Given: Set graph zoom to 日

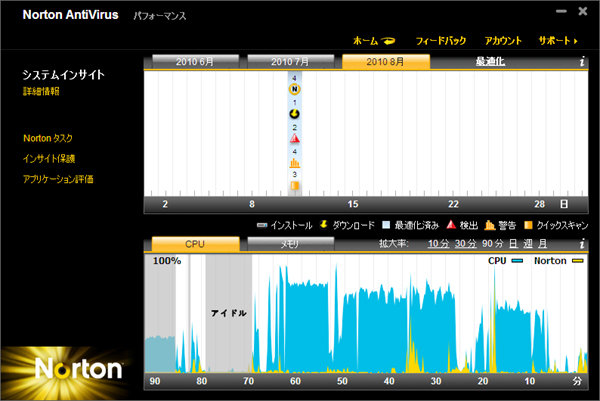Looking at the screenshot, I should (514, 243).
